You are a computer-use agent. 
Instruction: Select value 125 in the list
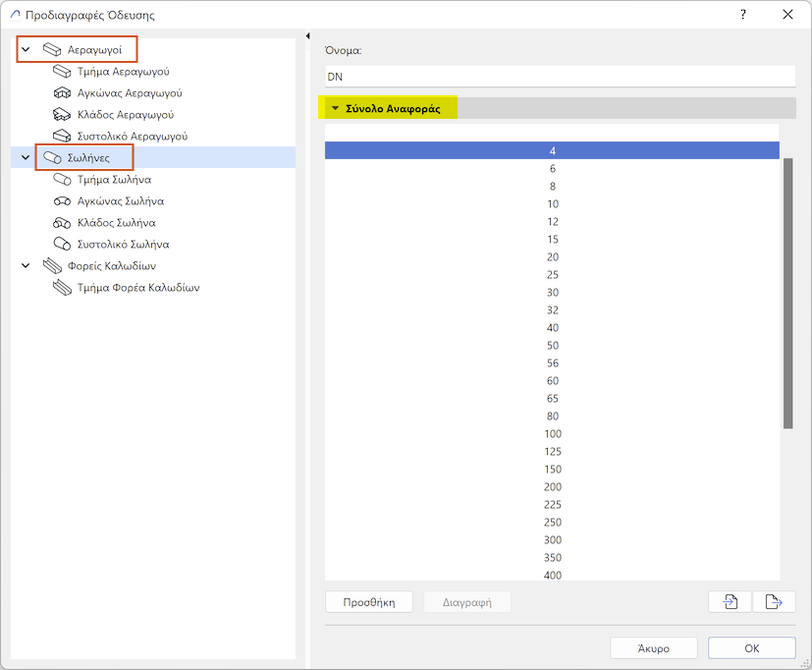[552, 451]
